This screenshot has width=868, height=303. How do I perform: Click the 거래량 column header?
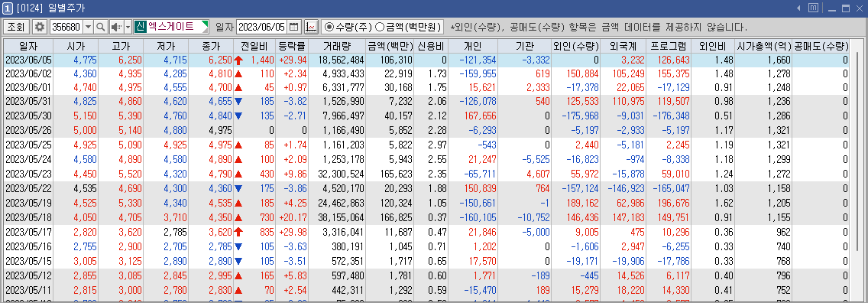tap(336, 45)
